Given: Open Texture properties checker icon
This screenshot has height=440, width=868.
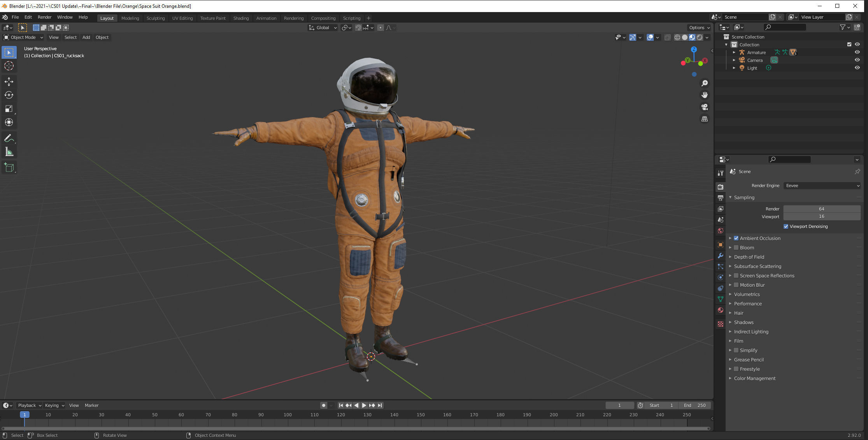Looking at the screenshot, I should 721,324.
